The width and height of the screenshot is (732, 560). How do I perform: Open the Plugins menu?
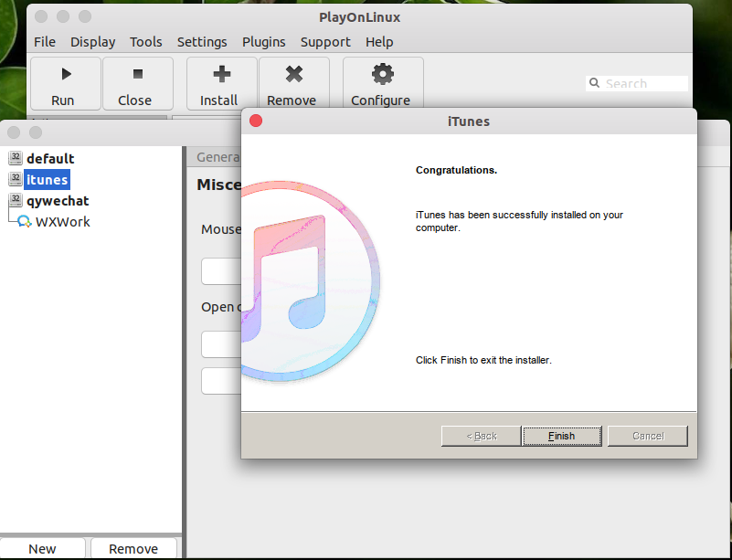[x=264, y=42]
